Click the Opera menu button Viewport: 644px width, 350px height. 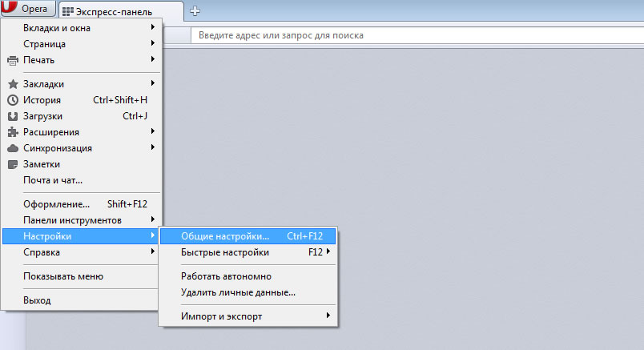point(28,8)
